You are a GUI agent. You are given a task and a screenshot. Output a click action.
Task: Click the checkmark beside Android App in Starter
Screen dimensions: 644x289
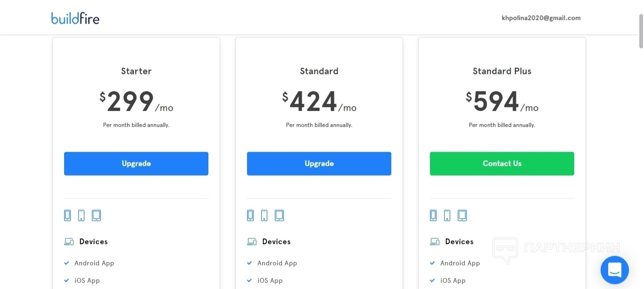click(66, 263)
